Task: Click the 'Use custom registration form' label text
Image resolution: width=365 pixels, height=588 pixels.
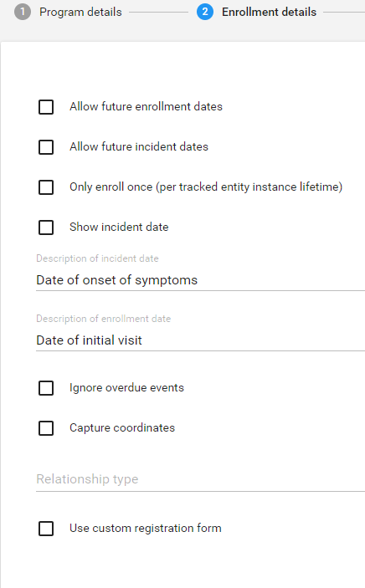Action: 146,529
